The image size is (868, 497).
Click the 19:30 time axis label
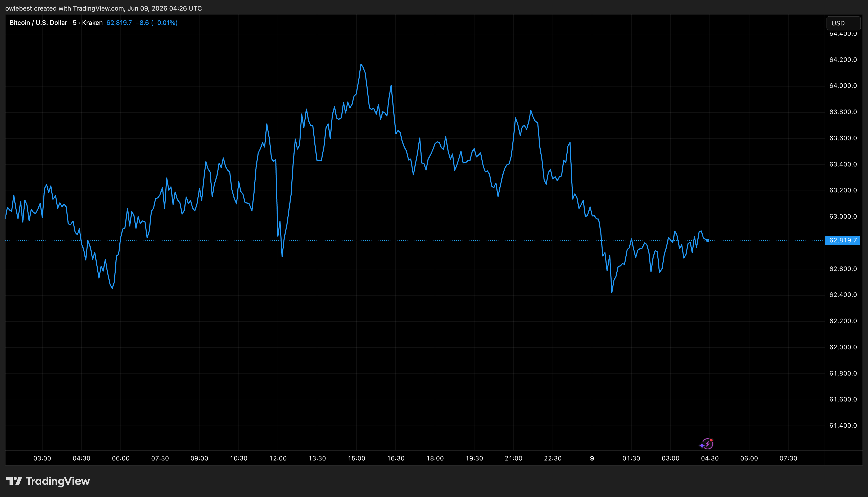point(474,458)
